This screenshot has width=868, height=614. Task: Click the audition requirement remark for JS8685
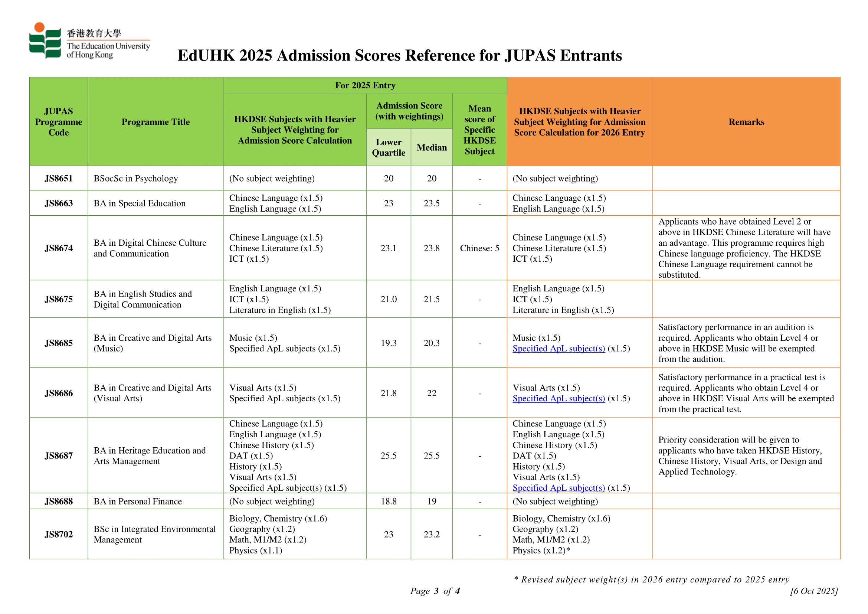[x=738, y=343]
